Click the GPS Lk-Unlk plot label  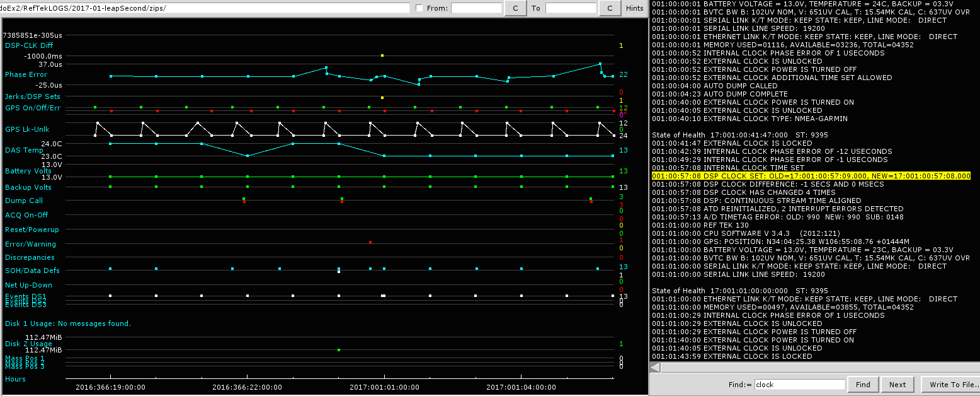tap(26, 129)
